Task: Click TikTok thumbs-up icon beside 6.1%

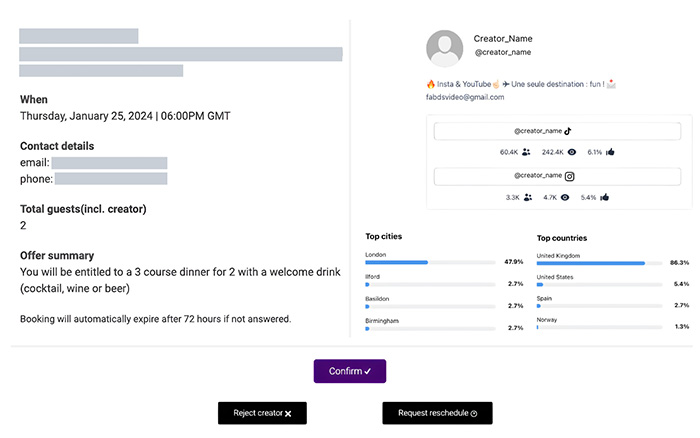Action: coord(610,152)
